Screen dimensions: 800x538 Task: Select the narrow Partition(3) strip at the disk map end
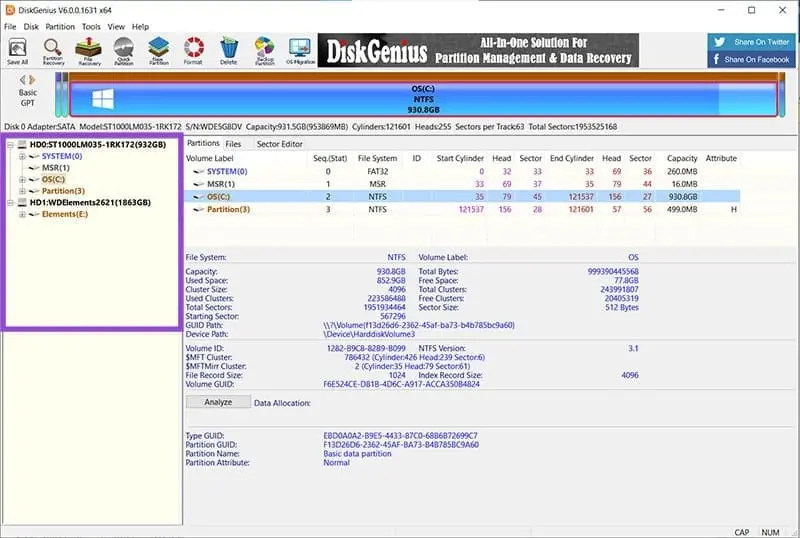coord(782,95)
